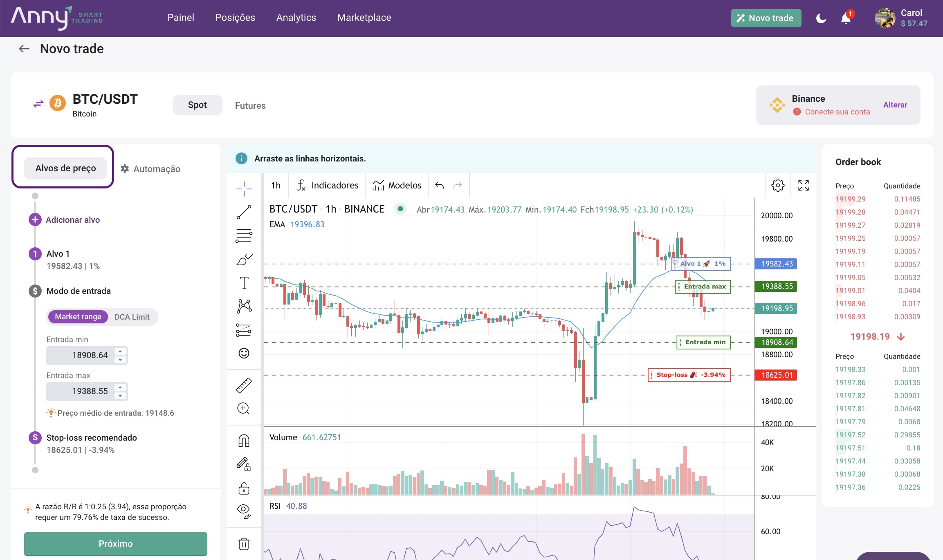Select the ruler measure tool

244,385
